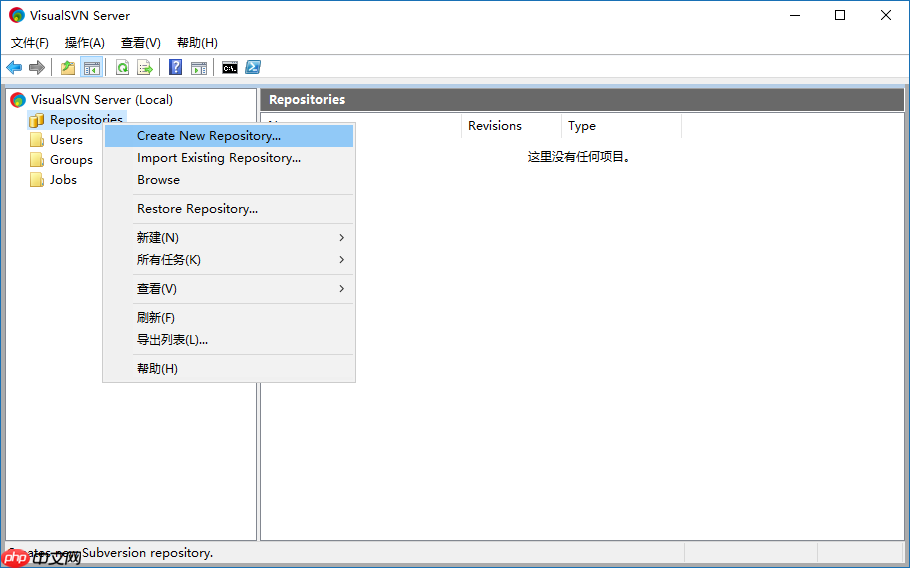Click 帮助(H) in the context menu
The image size is (910, 568).
(229, 369)
